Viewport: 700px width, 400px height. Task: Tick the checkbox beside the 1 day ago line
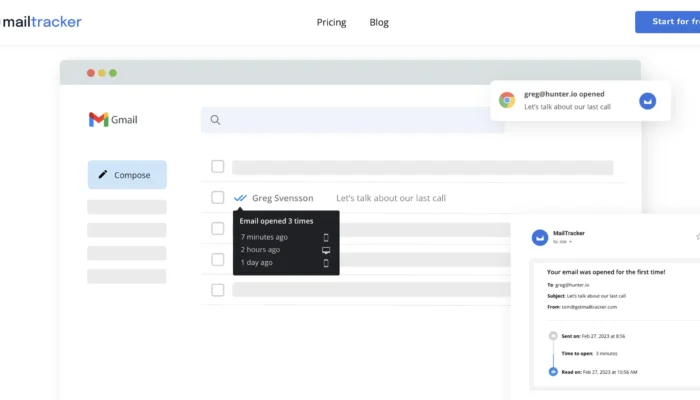[217, 259]
